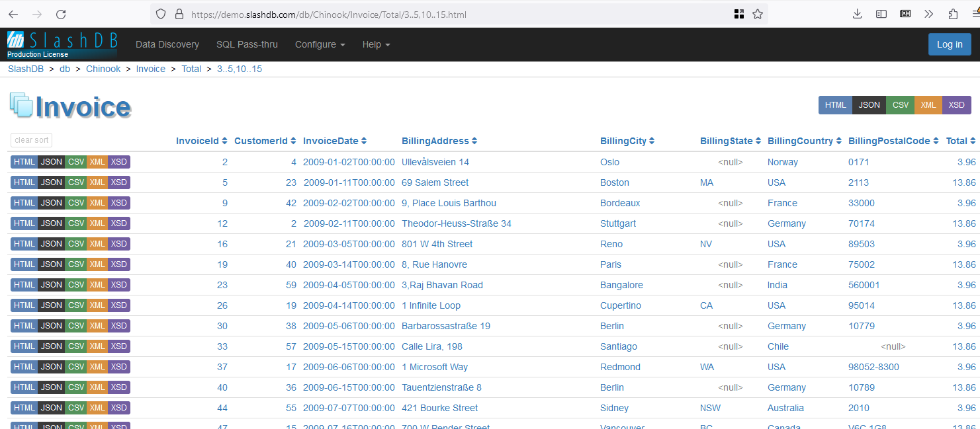The image size is (980, 429).
Task: Sort by BillingPostalCode column arrows
Action: coord(936,141)
